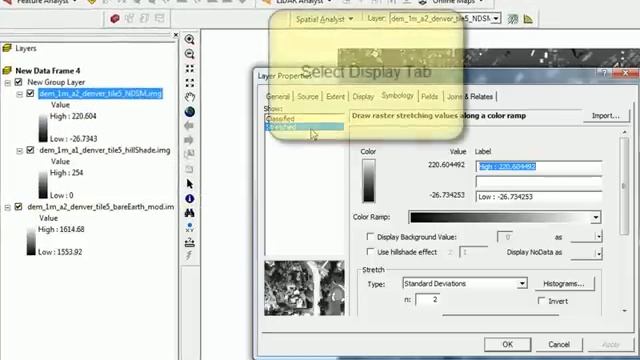Switch to the Source tab
Viewport: 640px width, 360px height.
coord(308,97)
